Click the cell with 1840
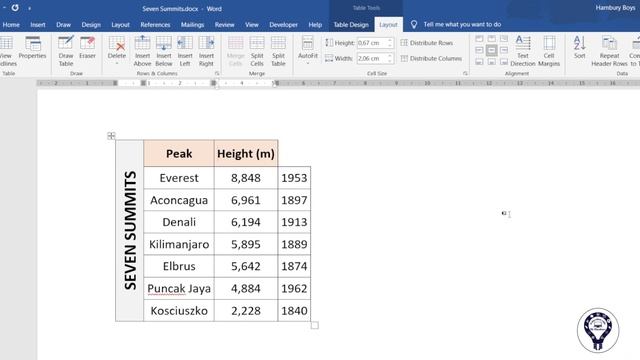Viewport: 640px width, 360px height. pos(294,311)
